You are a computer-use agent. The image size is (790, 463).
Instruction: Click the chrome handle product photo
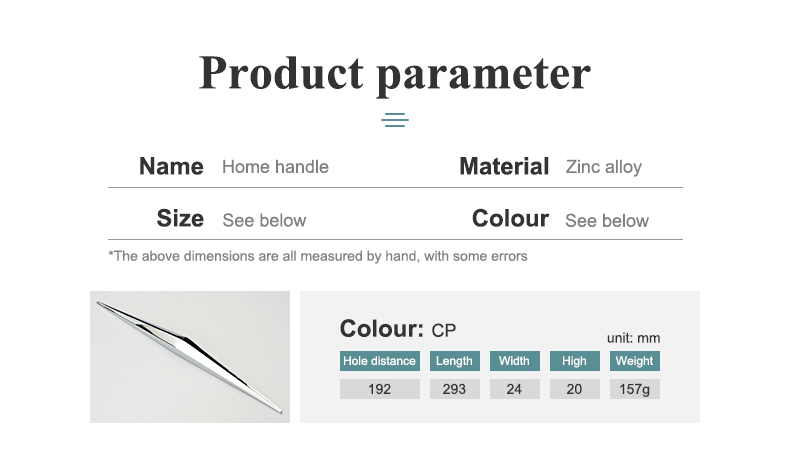click(x=190, y=357)
